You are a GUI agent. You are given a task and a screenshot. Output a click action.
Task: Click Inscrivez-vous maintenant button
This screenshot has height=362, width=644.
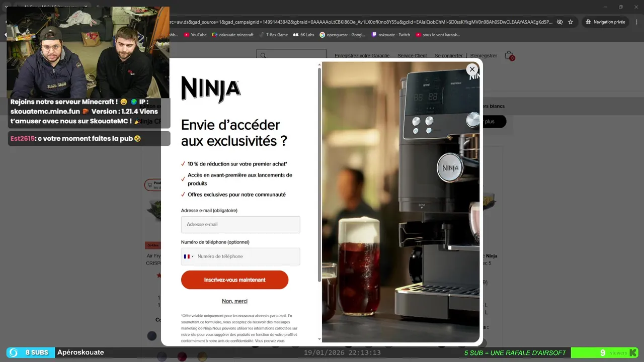[234, 280]
